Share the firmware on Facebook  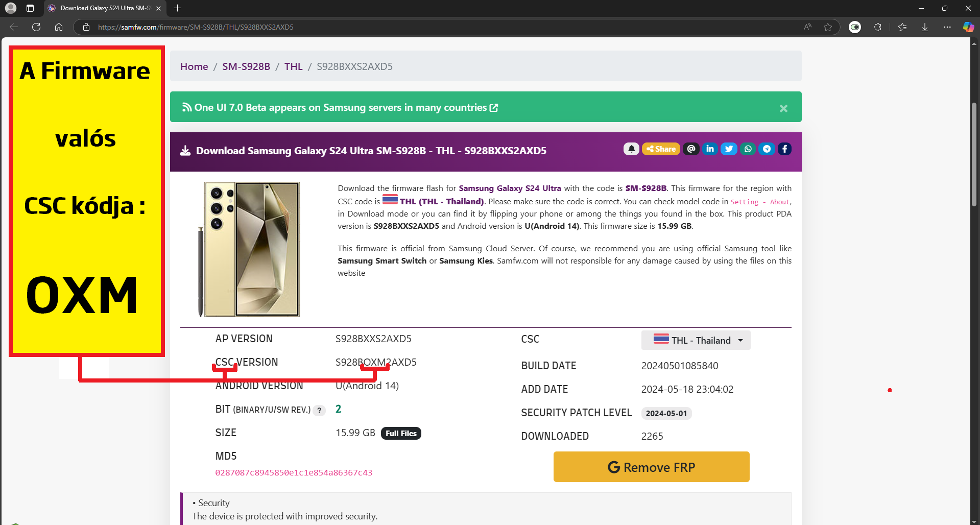point(785,149)
